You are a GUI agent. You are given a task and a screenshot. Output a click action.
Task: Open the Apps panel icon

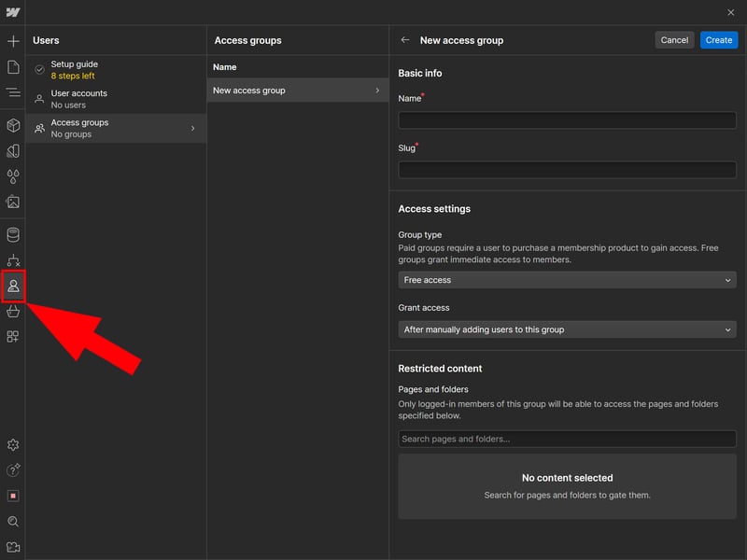(13, 337)
